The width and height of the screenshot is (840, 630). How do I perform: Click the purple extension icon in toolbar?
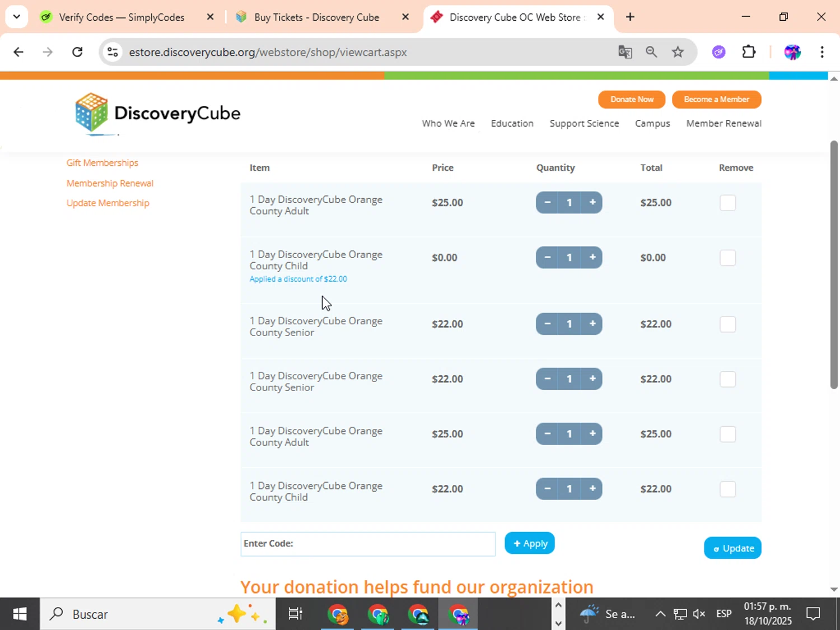tap(719, 52)
